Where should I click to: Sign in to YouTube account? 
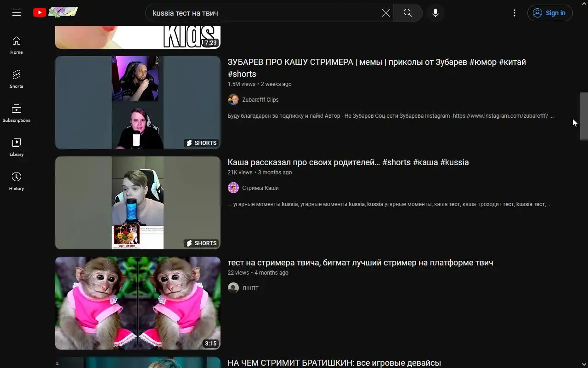point(550,13)
